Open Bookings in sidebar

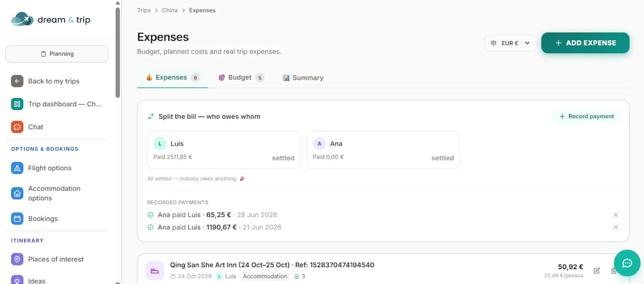57,219
